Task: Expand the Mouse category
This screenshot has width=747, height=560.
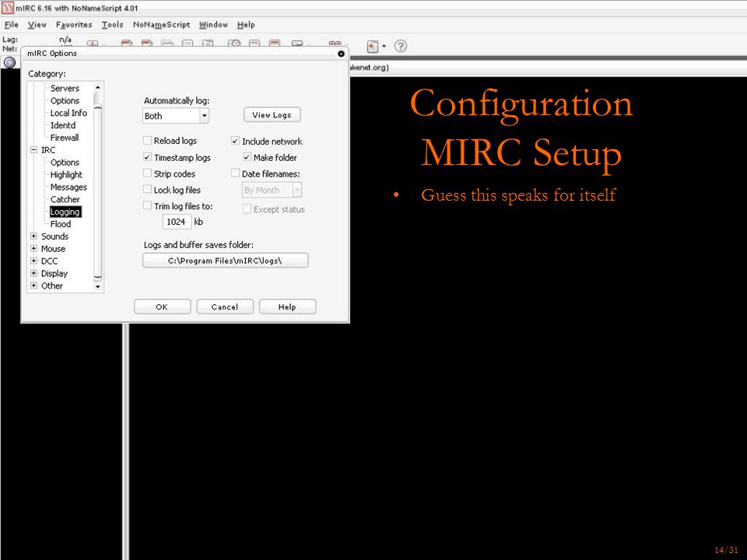Action: click(x=33, y=249)
